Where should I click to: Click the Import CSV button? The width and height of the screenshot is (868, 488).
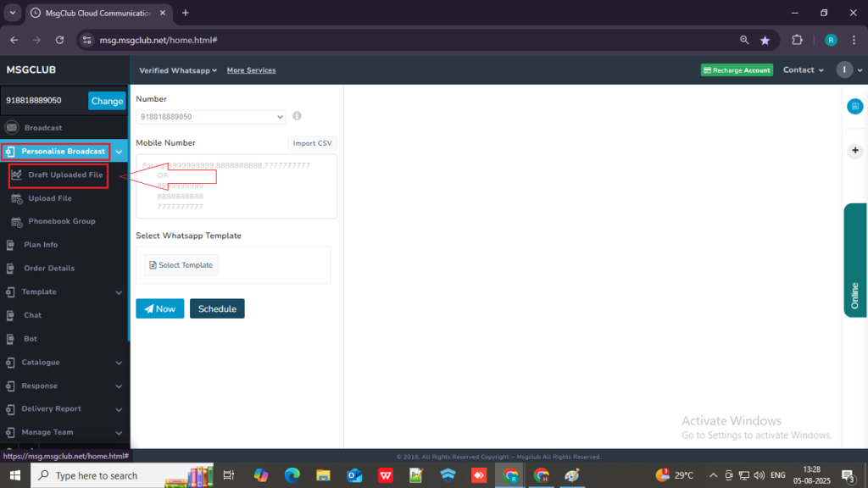click(x=312, y=143)
